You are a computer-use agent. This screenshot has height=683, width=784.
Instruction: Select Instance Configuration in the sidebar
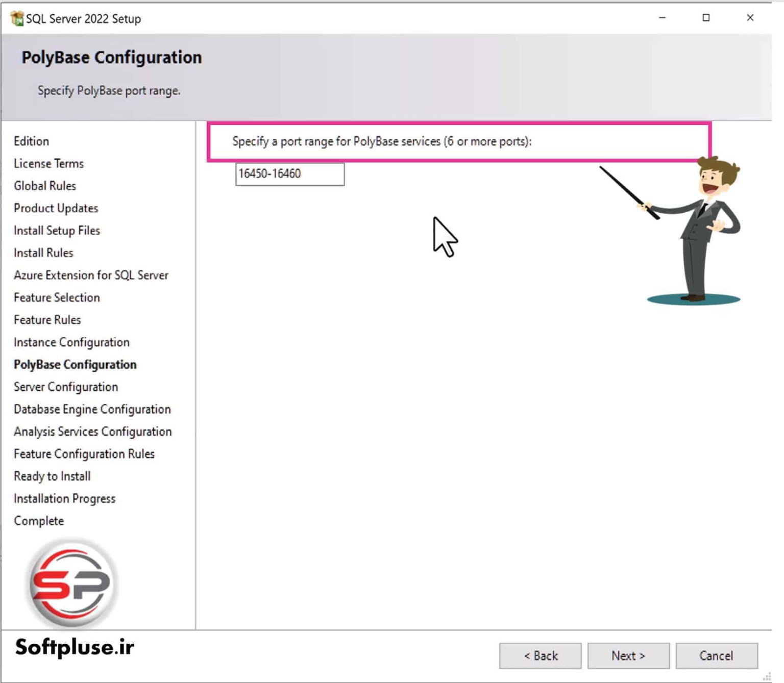(x=71, y=342)
